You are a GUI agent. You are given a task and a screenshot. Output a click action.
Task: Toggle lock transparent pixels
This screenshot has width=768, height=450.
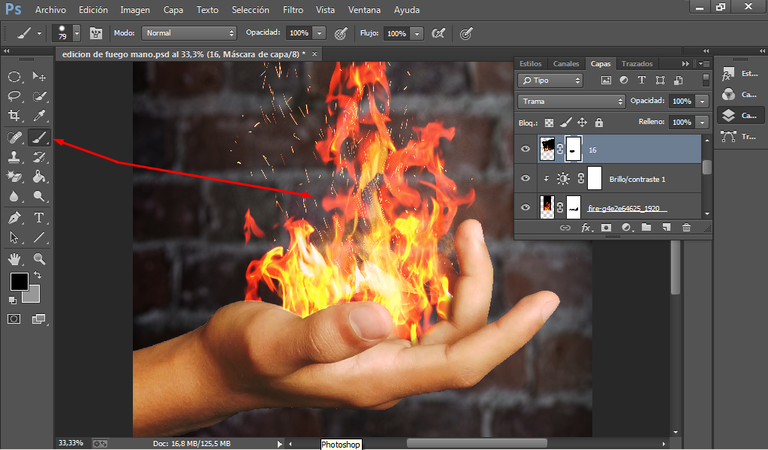(x=549, y=122)
